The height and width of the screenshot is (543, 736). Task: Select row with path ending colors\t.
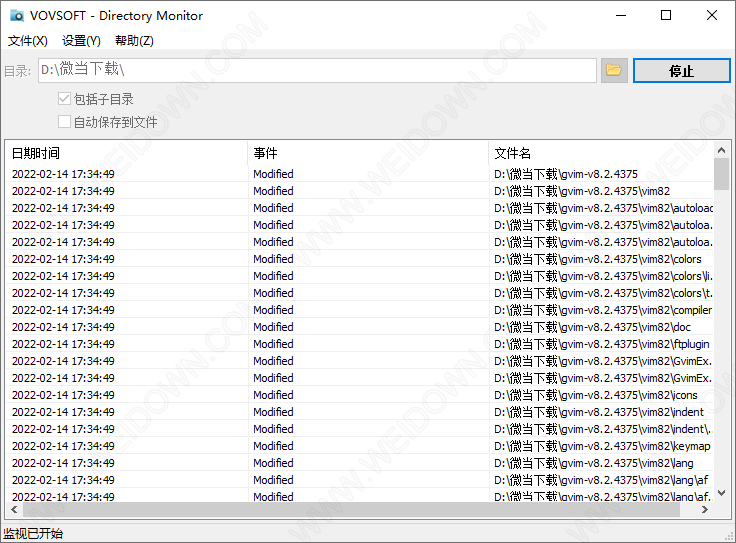pos(360,293)
